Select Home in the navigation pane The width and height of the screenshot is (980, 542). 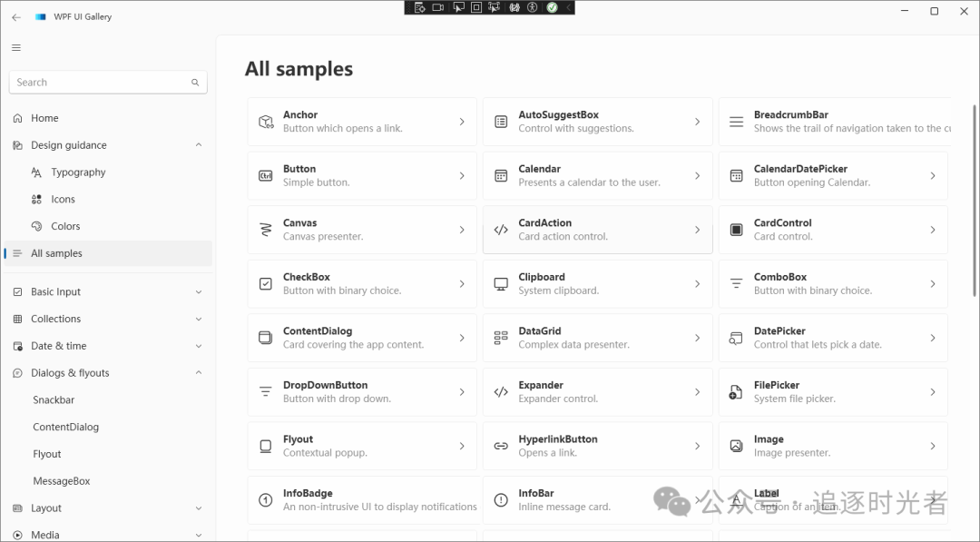[x=44, y=118]
